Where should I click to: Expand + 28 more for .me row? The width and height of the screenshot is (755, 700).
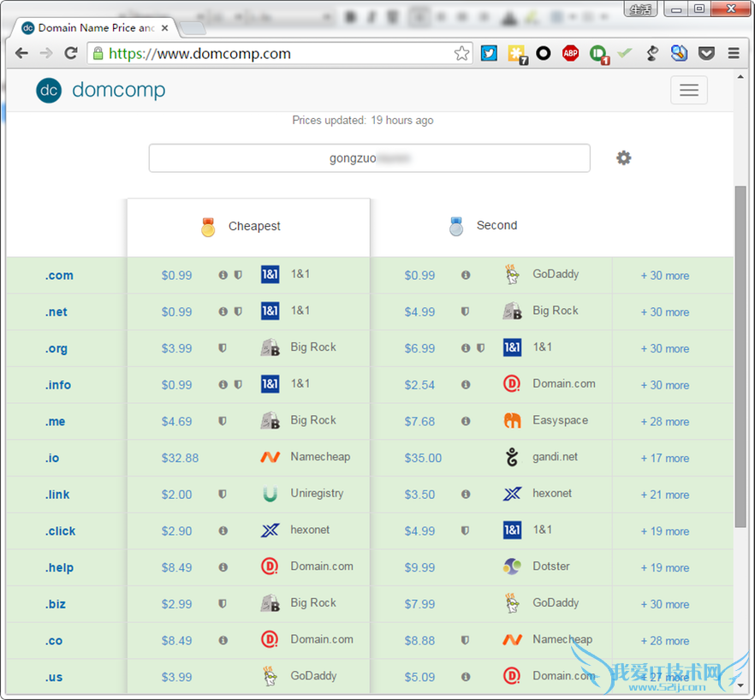[664, 422]
